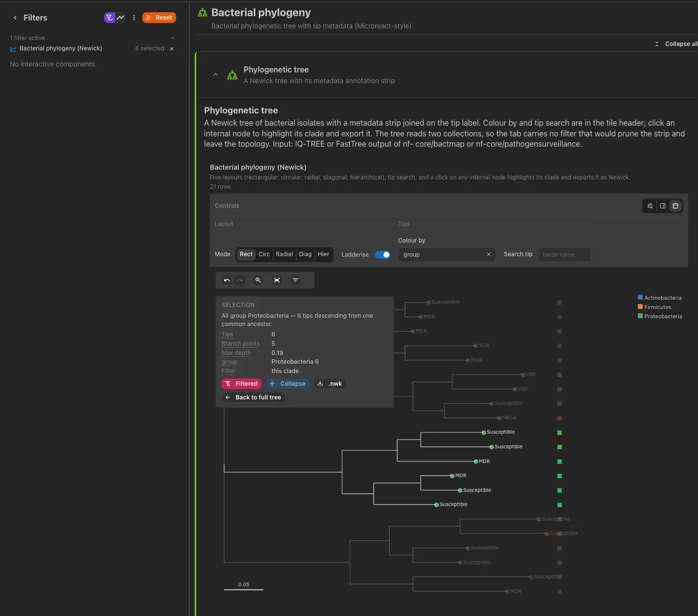Click the MRSA tip node
This screenshot has width=698, height=616.
[499, 418]
